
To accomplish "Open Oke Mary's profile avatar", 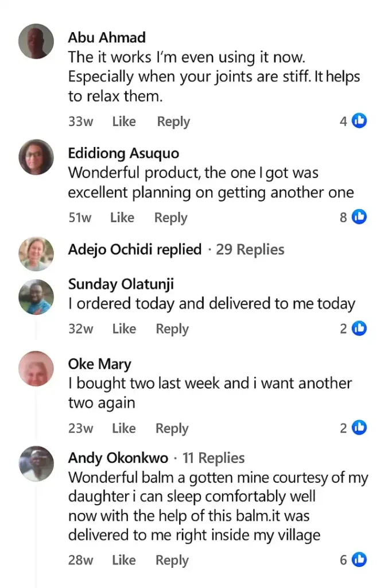I will point(36,368).
